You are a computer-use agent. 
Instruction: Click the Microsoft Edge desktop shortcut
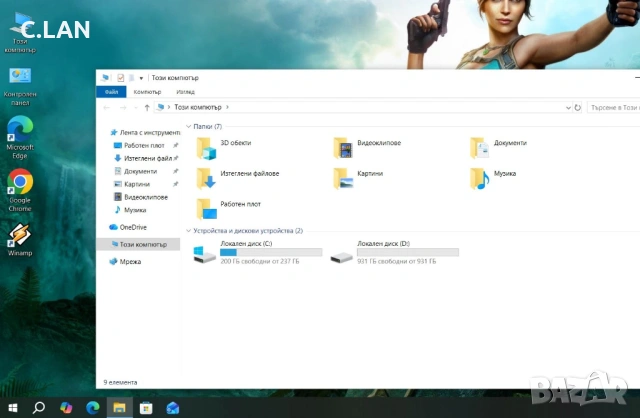(20, 138)
